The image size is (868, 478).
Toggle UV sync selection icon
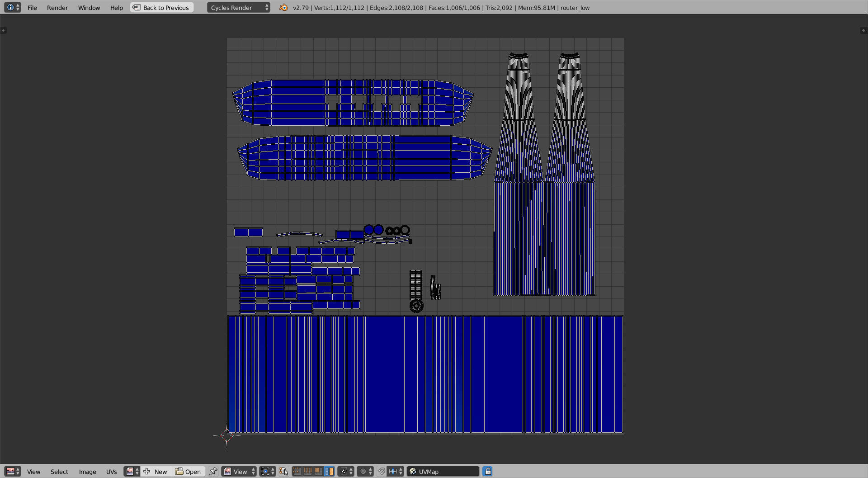(x=283, y=472)
